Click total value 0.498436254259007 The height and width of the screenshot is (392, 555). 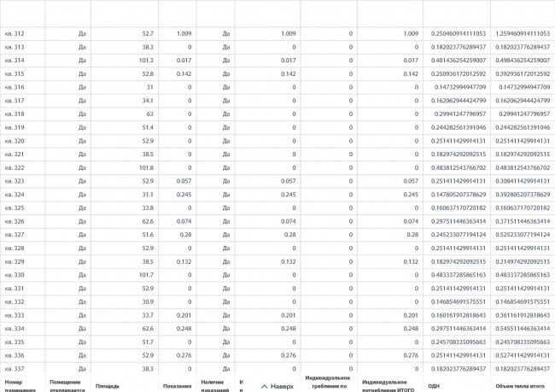point(523,61)
